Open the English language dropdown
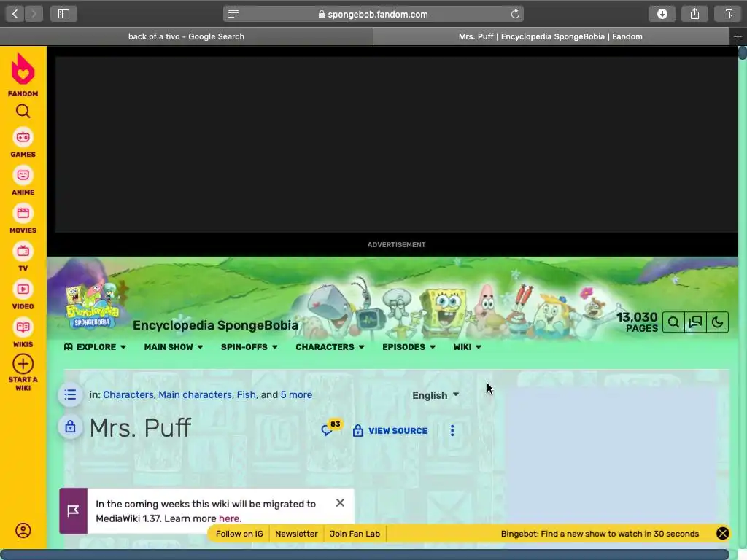 click(436, 395)
